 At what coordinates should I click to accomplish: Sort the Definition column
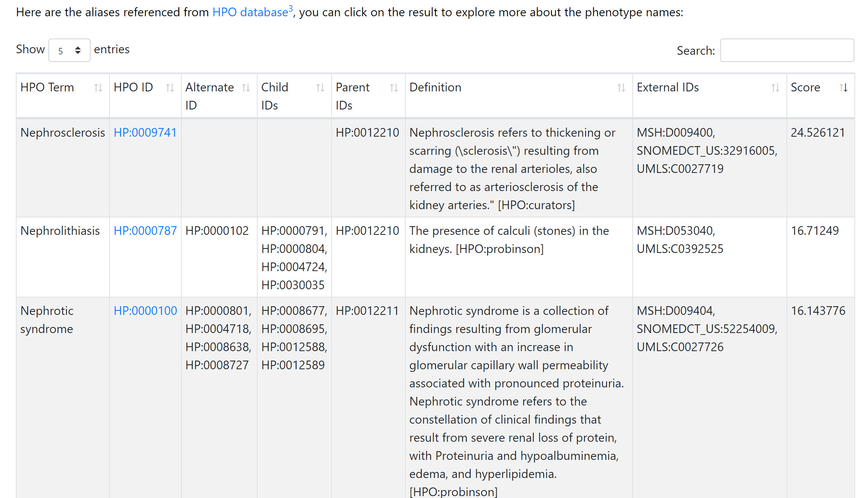[x=621, y=88]
